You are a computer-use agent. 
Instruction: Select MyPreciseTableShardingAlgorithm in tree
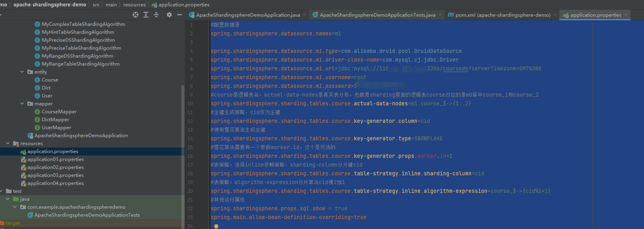click(81, 48)
